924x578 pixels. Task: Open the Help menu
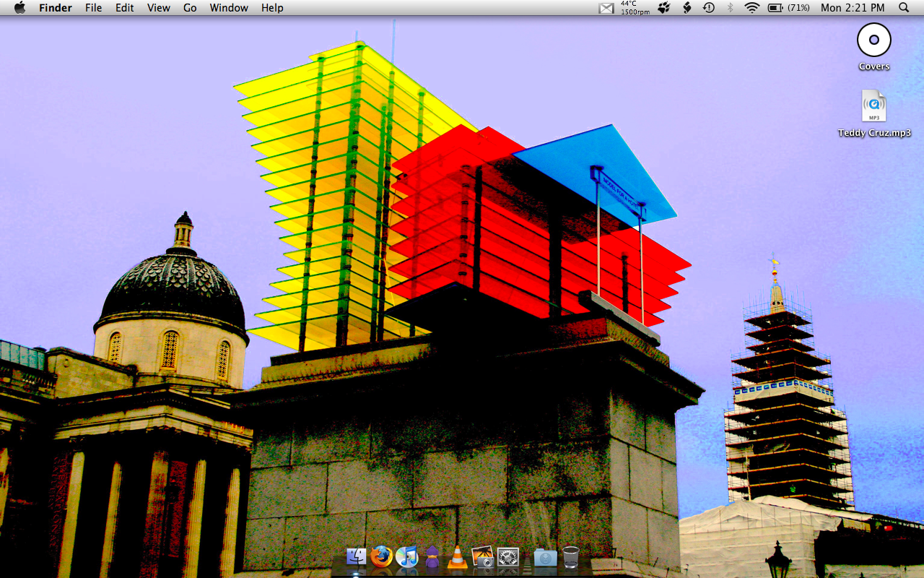click(x=272, y=8)
